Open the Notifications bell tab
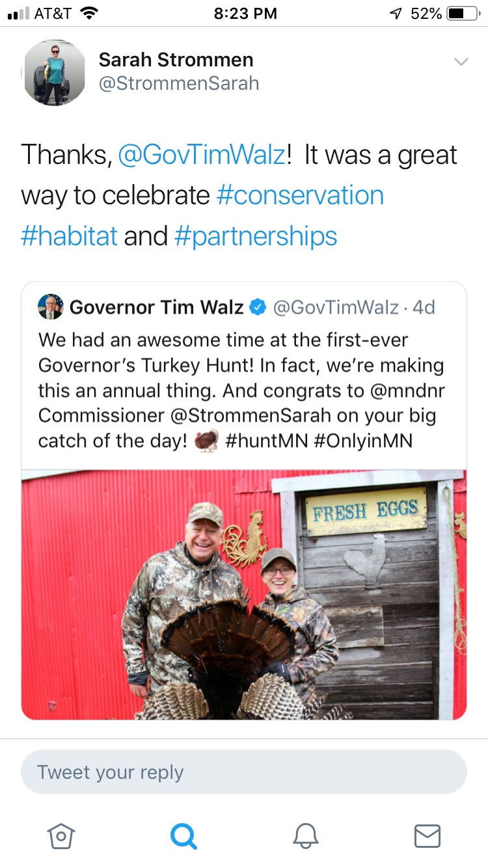488x868 pixels. tap(305, 835)
